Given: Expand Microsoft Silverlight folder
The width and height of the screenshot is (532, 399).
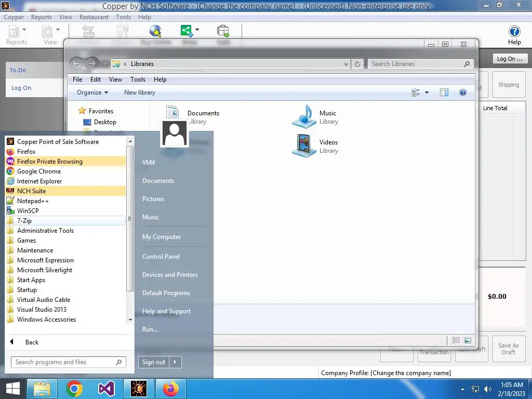Looking at the screenshot, I should pyautogui.click(x=65, y=270).
